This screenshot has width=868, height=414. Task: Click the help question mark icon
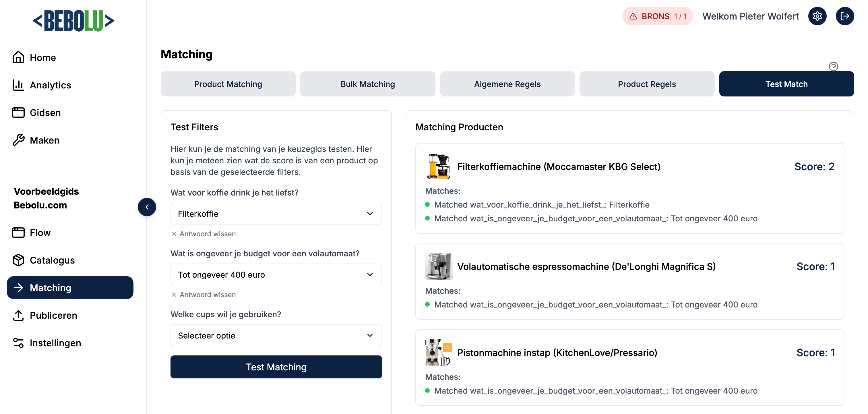833,66
